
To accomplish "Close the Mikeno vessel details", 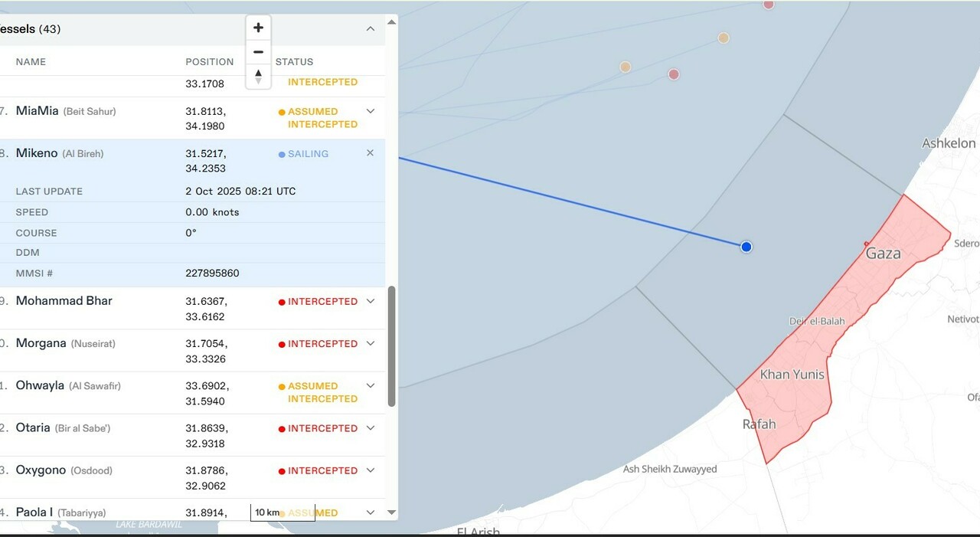I will click(370, 153).
